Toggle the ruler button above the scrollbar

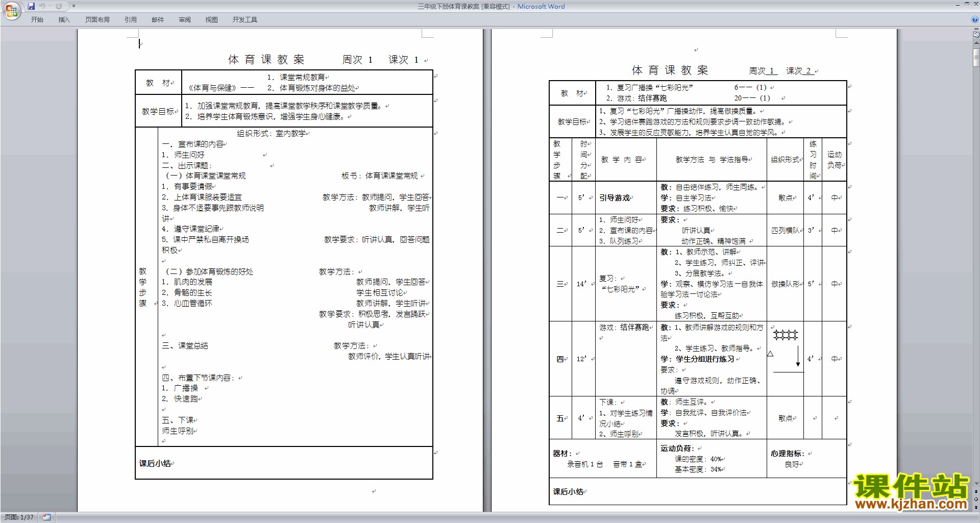pos(976,35)
